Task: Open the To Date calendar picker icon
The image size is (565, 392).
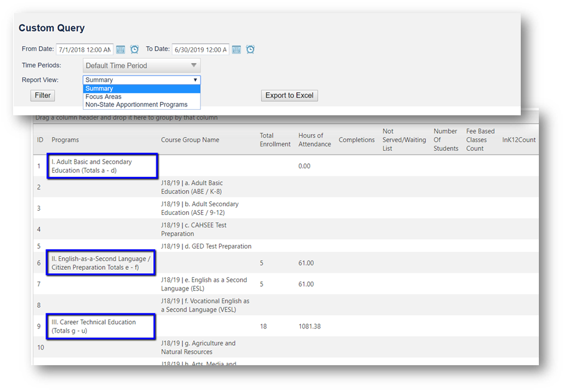Action: [237, 49]
